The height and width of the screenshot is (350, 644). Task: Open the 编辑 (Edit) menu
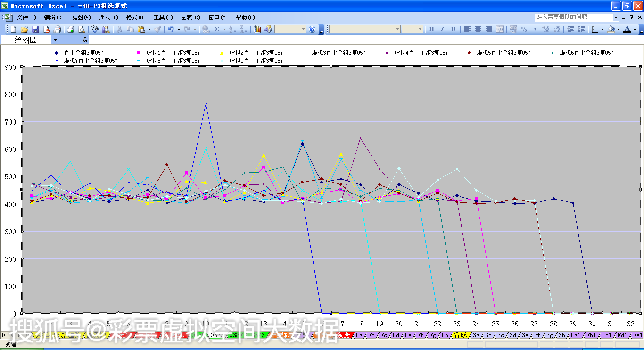(x=54, y=17)
